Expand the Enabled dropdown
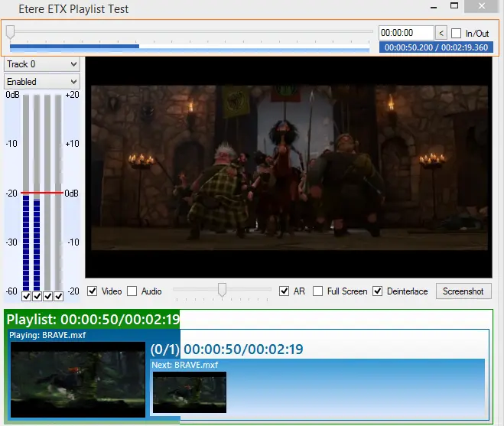Screen dimensions: 504x426 (x=42, y=81)
